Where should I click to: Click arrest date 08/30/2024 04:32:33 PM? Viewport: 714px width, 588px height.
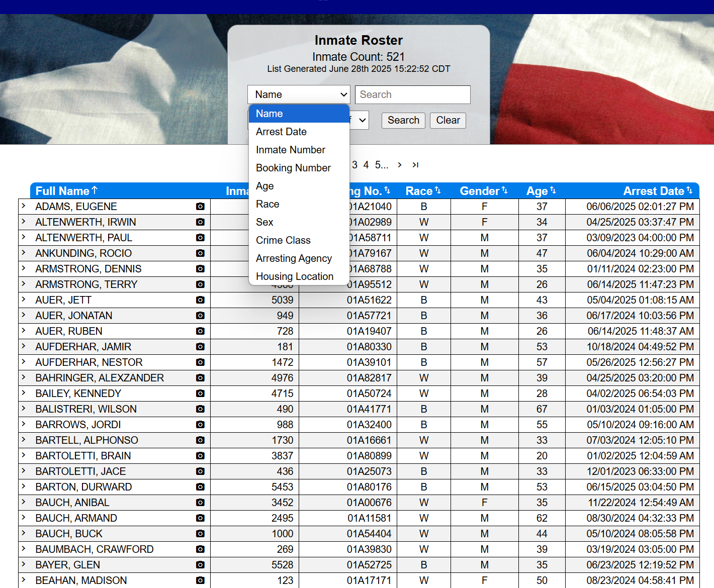point(640,518)
